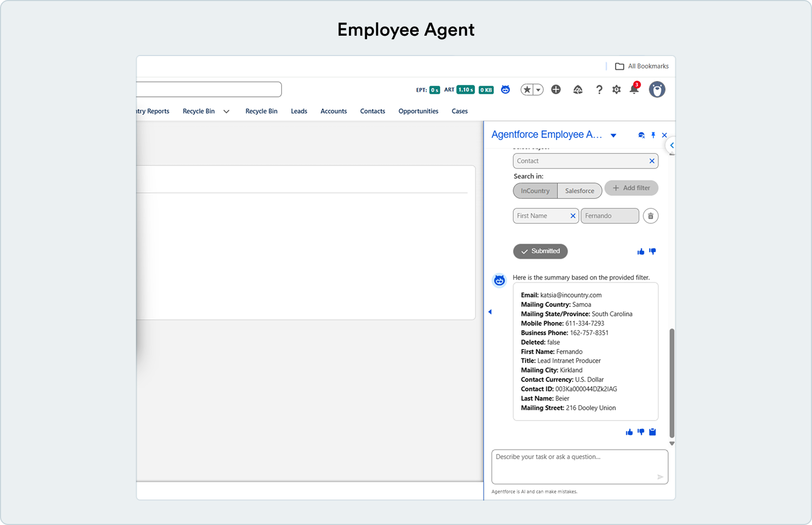The height and width of the screenshot is (525, 812).
Task: Open the First Name field selector
Action: [x=546, y=216]
